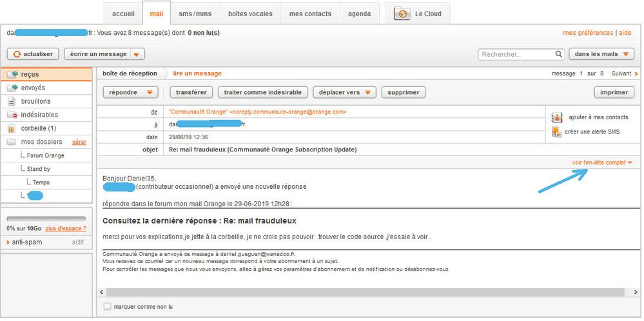This screenshot has width=644, height=321.
Task: Click the horizontal scrollbar in message
Action: coord(366,292)
